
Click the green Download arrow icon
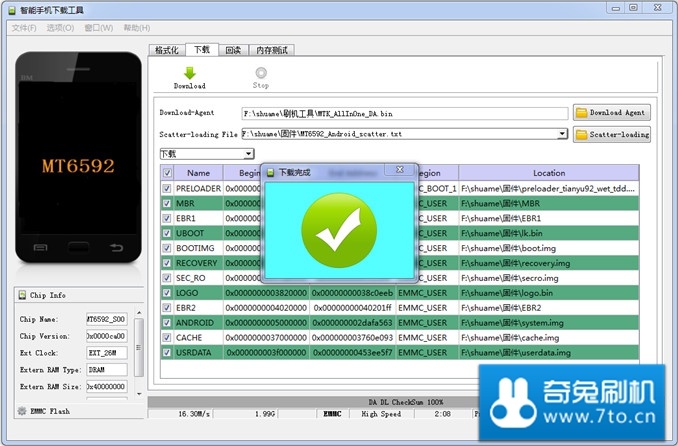[x=189, y=73]
